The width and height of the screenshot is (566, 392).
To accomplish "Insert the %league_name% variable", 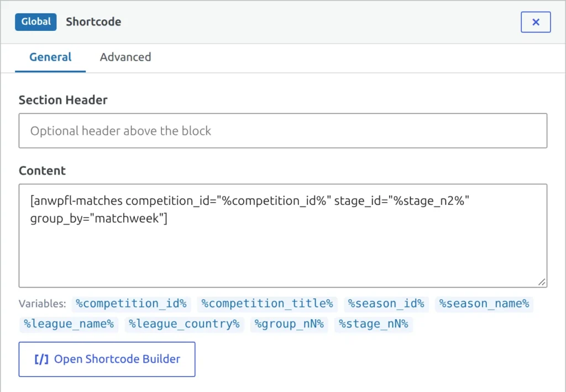I will [69, 324].
